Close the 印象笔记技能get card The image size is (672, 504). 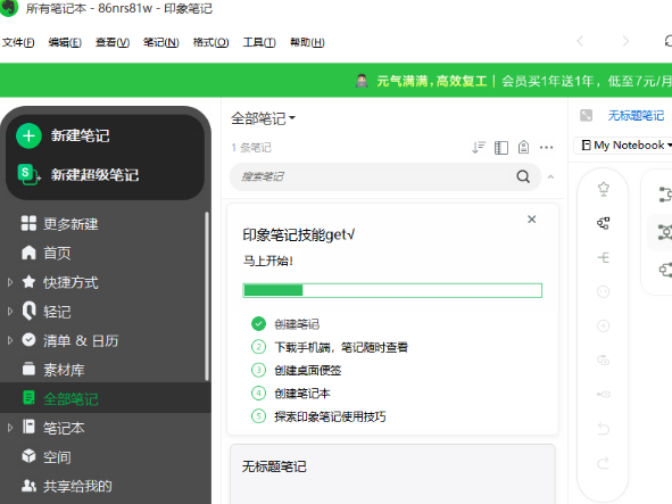point(532,219)
